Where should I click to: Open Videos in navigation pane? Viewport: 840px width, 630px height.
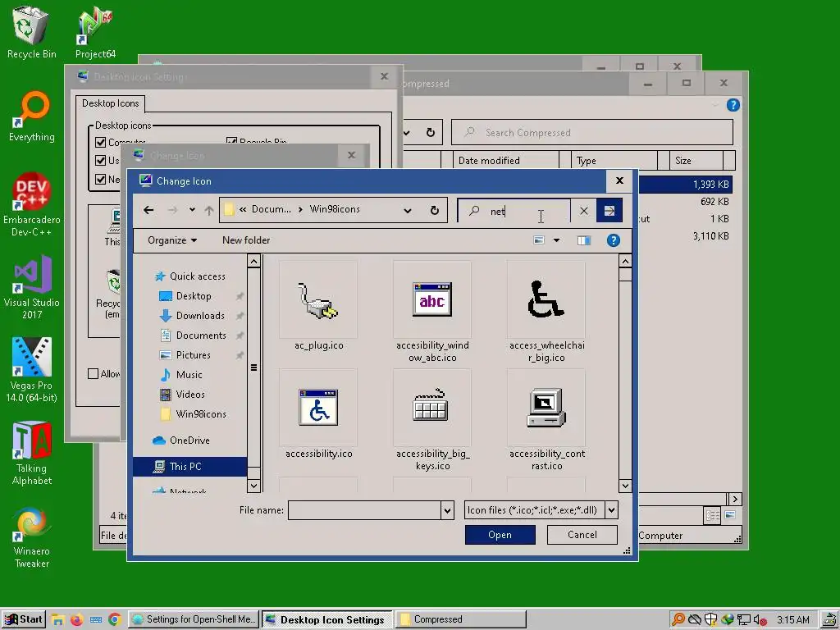pos(183,395)
